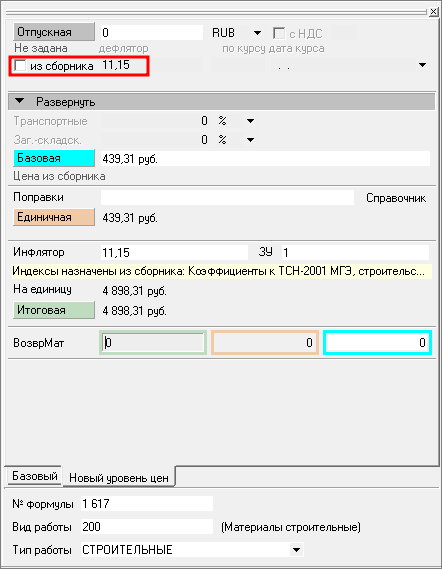The width and height of the screenshot is (442, 569).
Task: Click the Индексы назначены из сборника note
Action: pos(221,271)
